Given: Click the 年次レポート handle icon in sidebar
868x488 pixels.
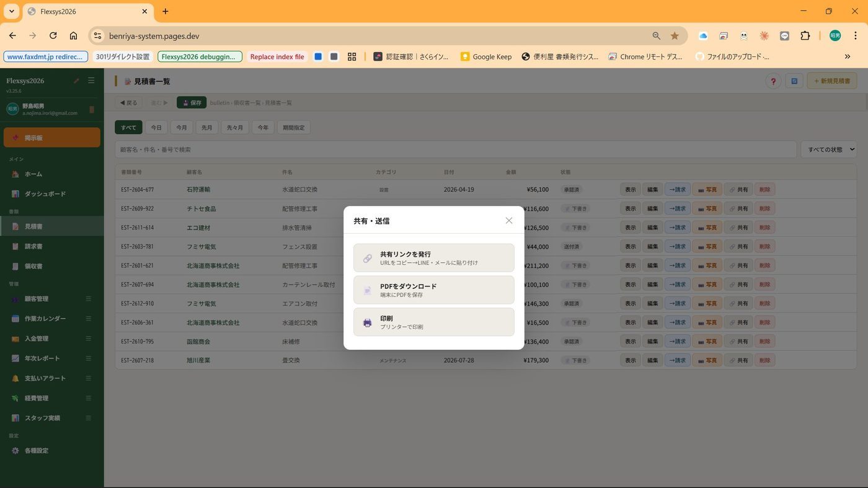Looking at the screenshot, I should tap(88, 358).
